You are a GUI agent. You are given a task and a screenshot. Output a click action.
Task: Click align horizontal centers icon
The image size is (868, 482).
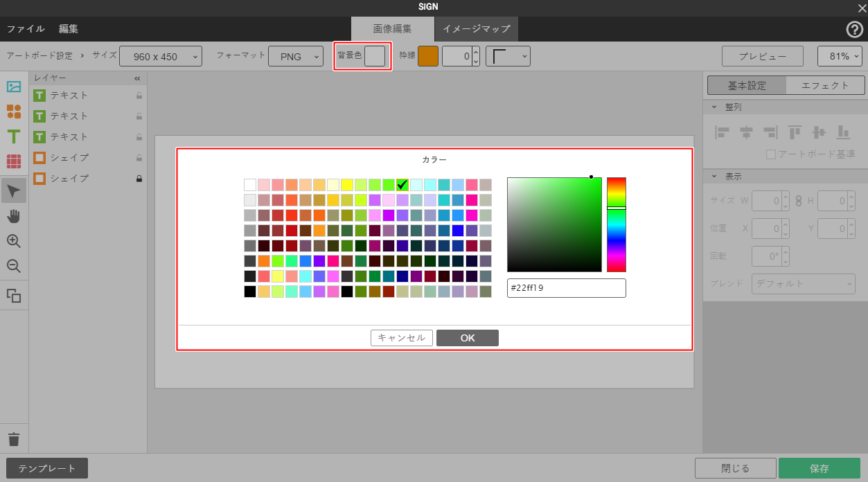746,132
